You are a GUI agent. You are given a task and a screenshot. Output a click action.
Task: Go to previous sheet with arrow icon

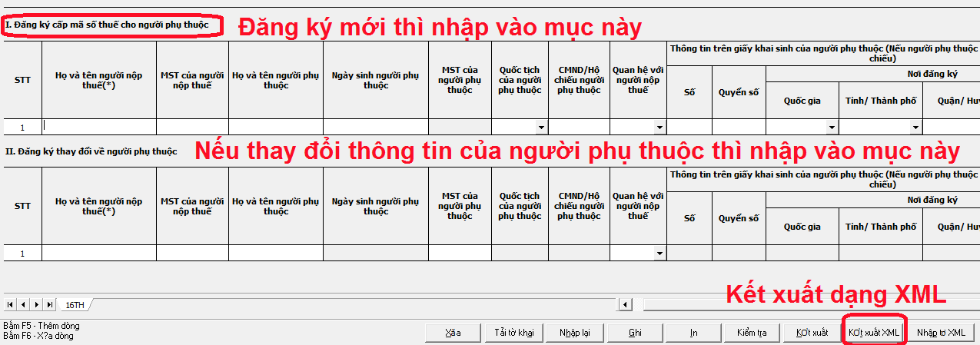tap(24, 305)
